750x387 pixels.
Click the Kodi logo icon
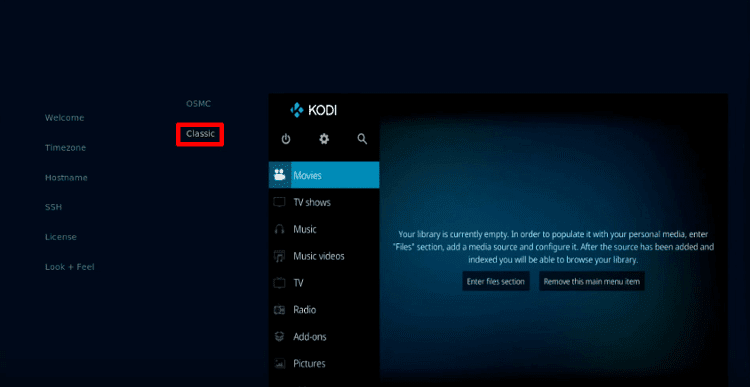point(297,110)
